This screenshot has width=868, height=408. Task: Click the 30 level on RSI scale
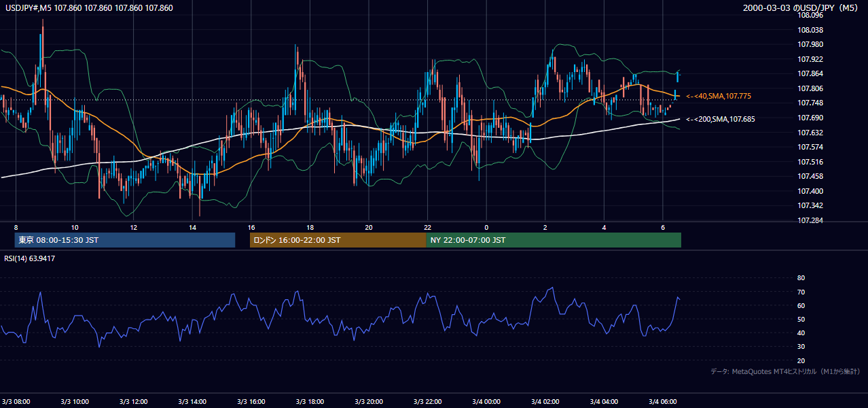click(801, 347)
